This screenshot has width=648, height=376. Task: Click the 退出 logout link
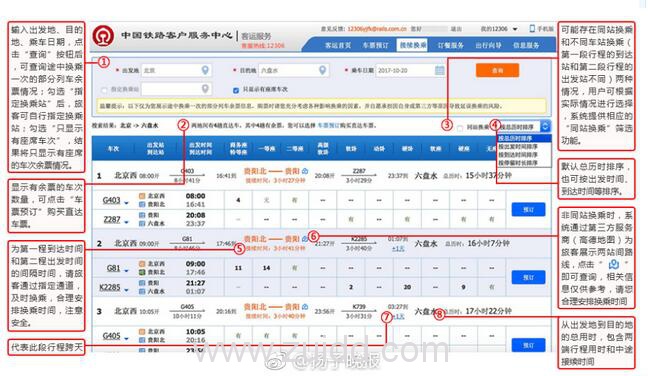pos(456,29)
